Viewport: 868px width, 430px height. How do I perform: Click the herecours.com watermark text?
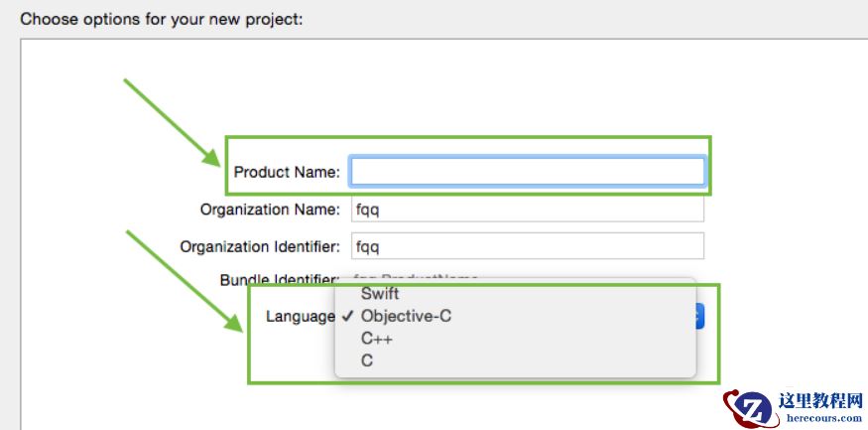pyautogui.click(x=820, y=420)
